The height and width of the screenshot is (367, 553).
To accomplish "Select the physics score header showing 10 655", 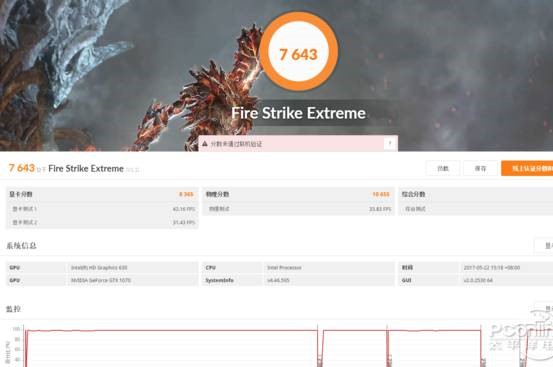I will pos(298,194).
